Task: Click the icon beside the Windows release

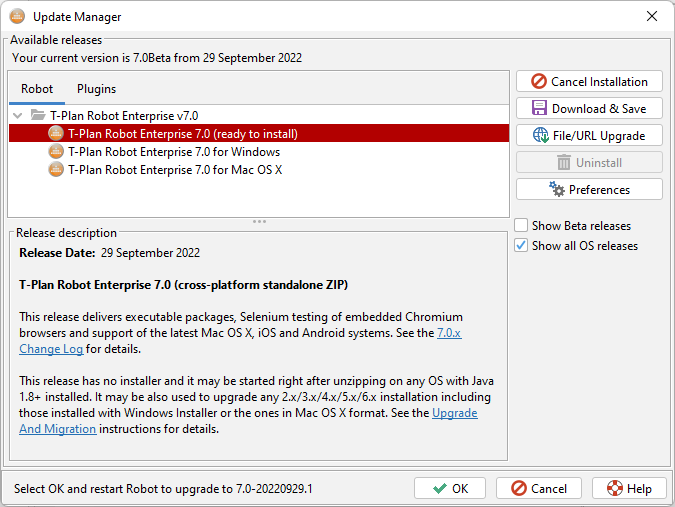Action: tap(56, 152)
